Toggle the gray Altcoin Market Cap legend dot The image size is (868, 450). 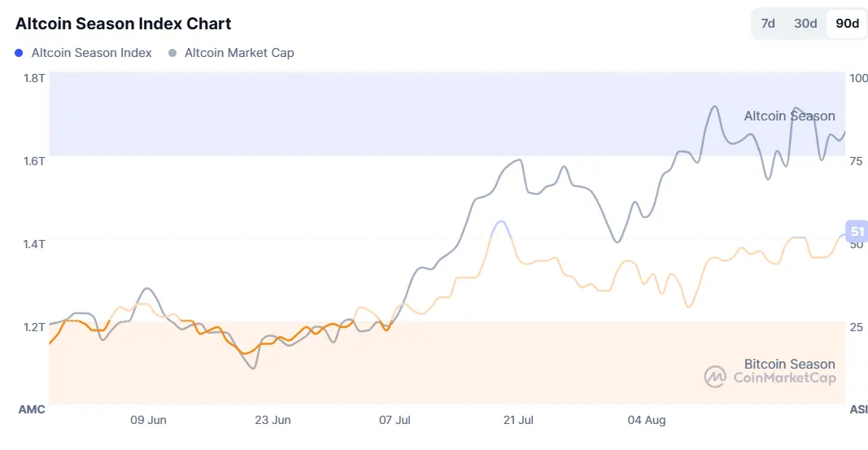coord(172,53)
